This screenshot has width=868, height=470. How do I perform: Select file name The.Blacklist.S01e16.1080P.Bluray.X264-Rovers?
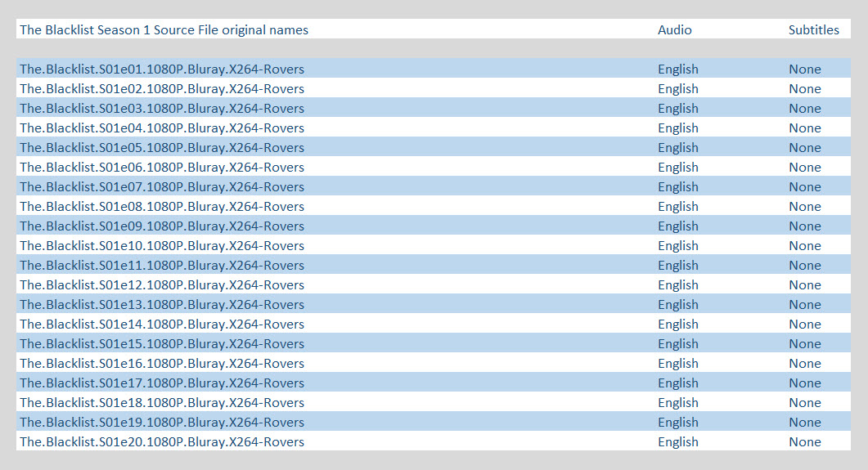pyautogui.click(x=162, y=364)
